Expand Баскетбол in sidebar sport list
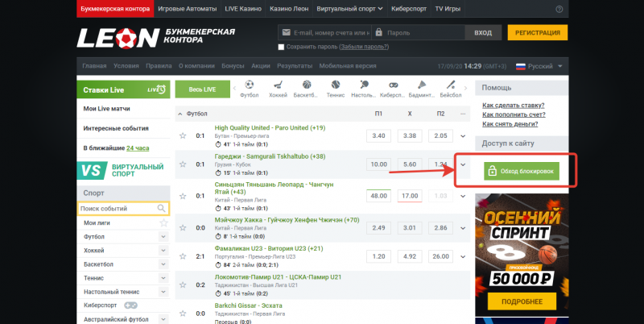Screen dimensions: 644x324 coord(164,264)
